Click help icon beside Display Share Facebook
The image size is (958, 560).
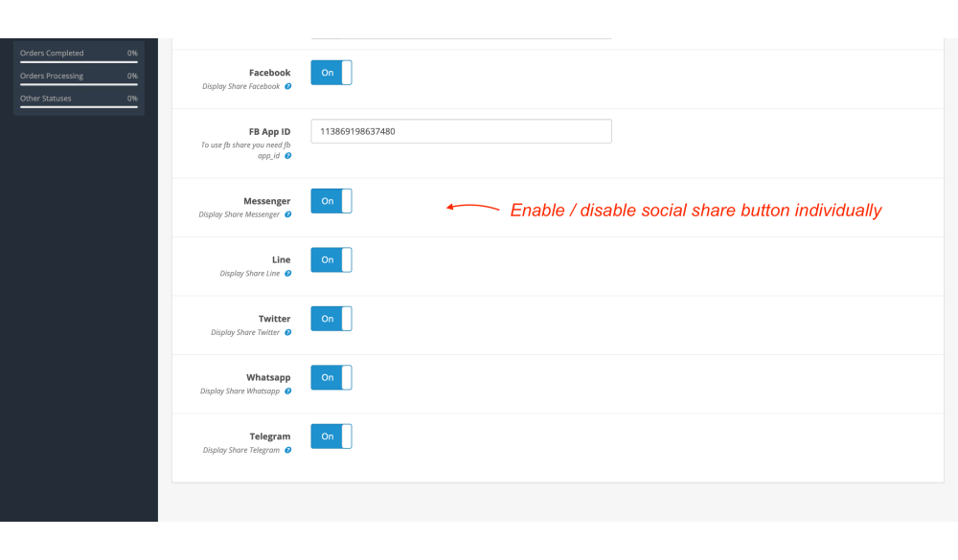click(287, 87)
